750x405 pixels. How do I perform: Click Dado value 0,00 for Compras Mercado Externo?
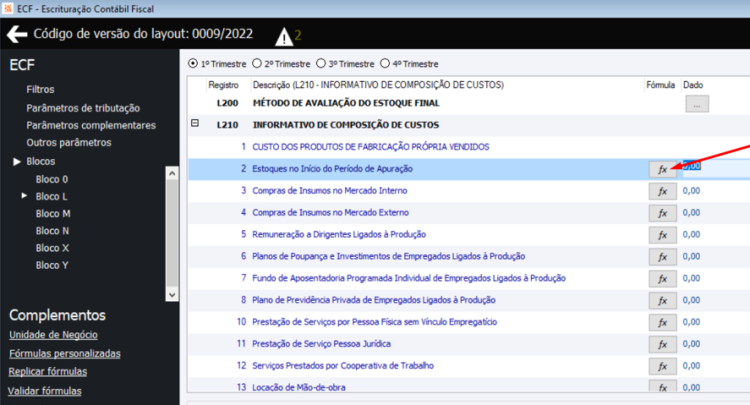pyautogui.click(x=691, y=213)
